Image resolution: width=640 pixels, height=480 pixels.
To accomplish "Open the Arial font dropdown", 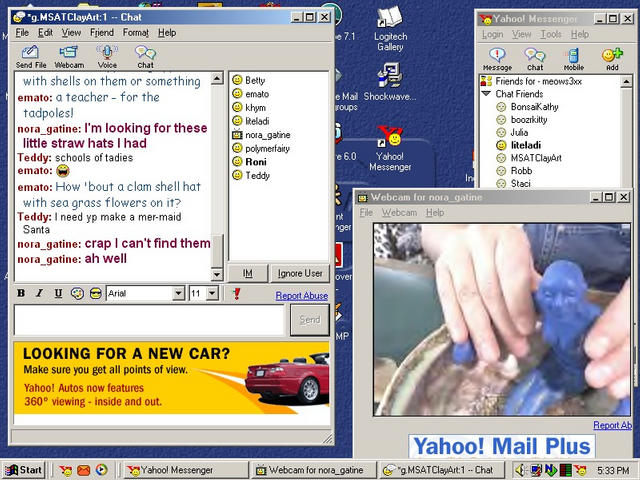I will [178, 293].
